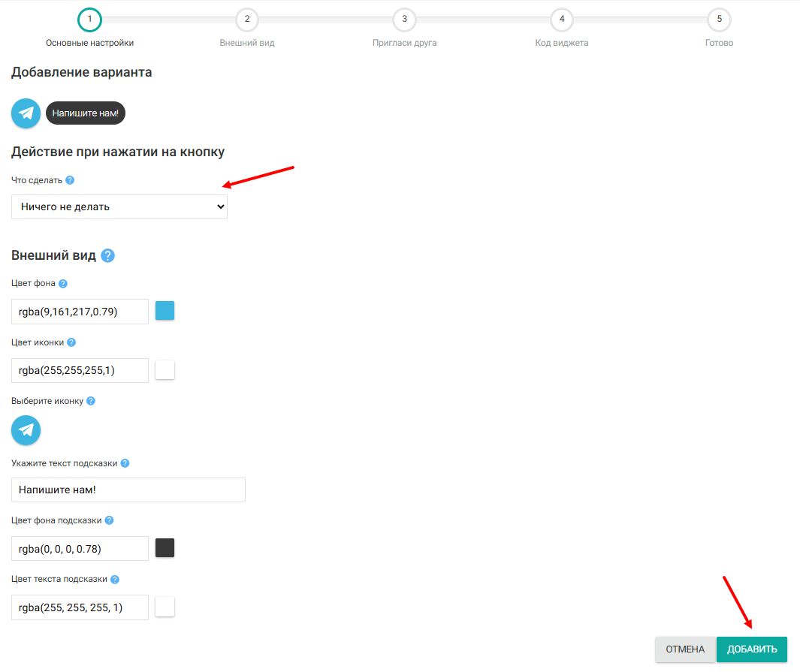Click help icon next to Укажите текст подсказки
This screenshot has width=800, height=672.
(x=125, y=463)
